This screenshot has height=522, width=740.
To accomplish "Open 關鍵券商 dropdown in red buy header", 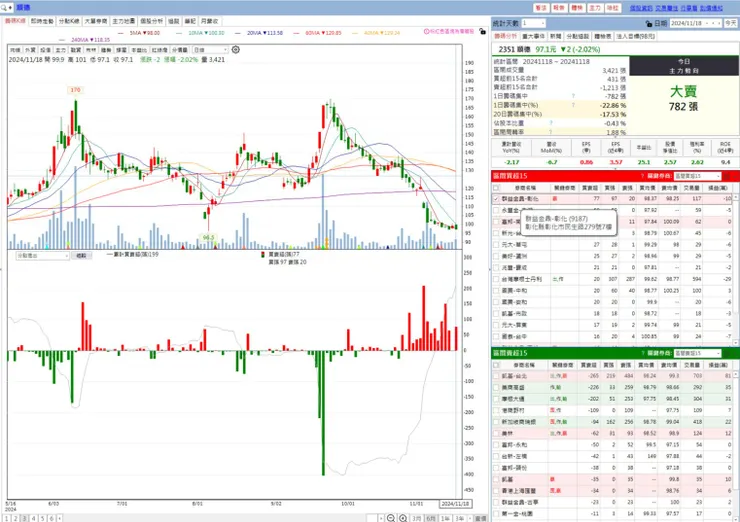I will click(x=697, y=176).
